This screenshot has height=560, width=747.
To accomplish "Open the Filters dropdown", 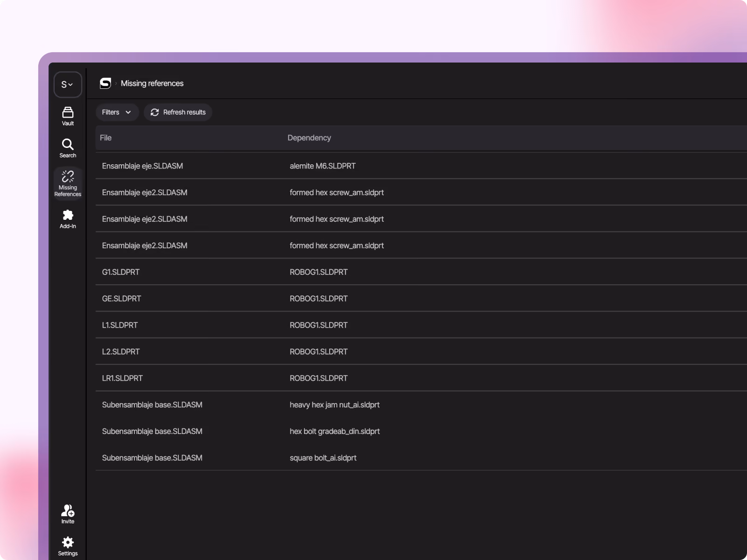I will coord(117,112).
